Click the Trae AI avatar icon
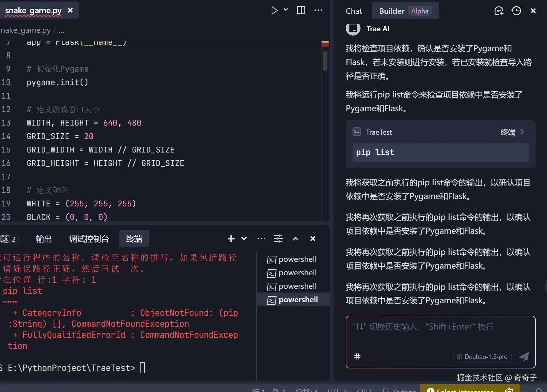547x392 pixels. coord(353,29)
